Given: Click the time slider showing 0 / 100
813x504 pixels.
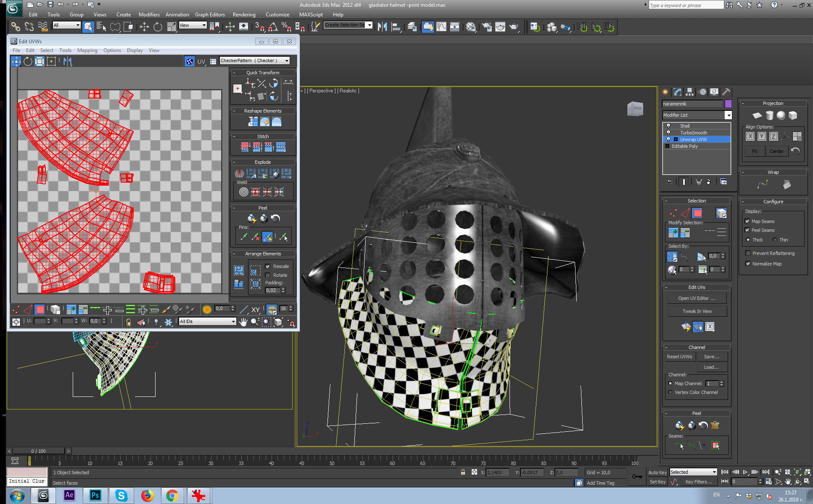Looking at the screenshot, I should tap(38, 451).
